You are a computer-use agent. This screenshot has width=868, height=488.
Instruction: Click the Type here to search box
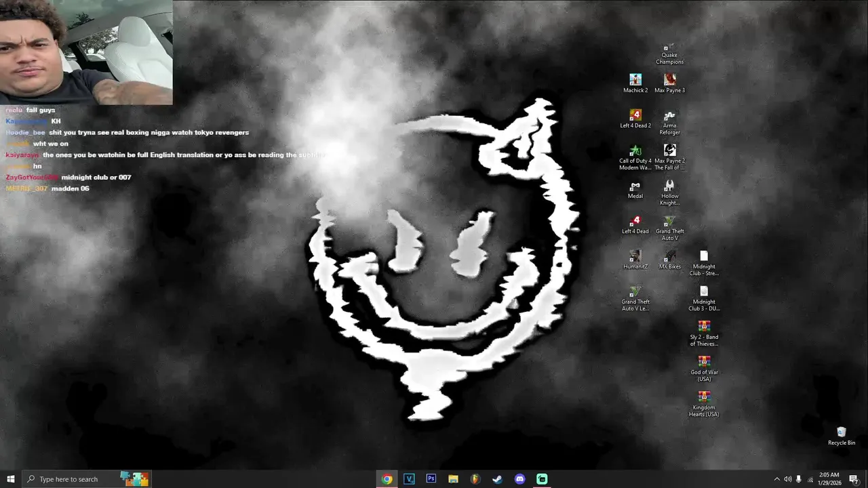87,479
